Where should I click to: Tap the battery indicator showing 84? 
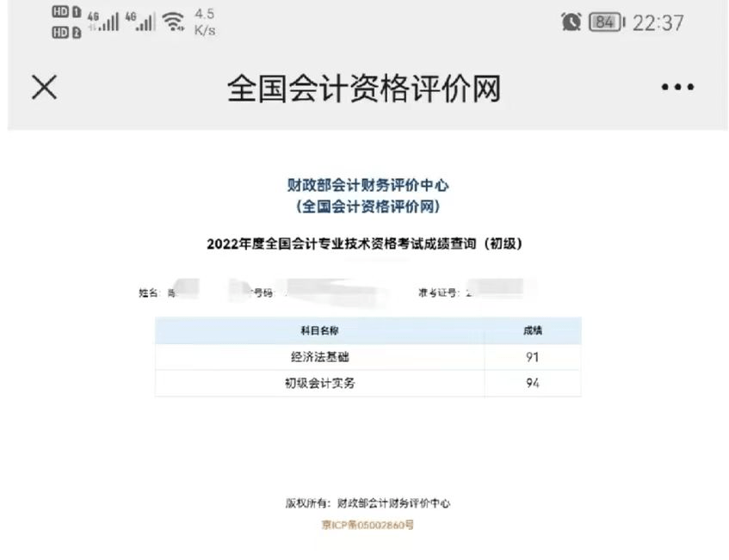604,22
